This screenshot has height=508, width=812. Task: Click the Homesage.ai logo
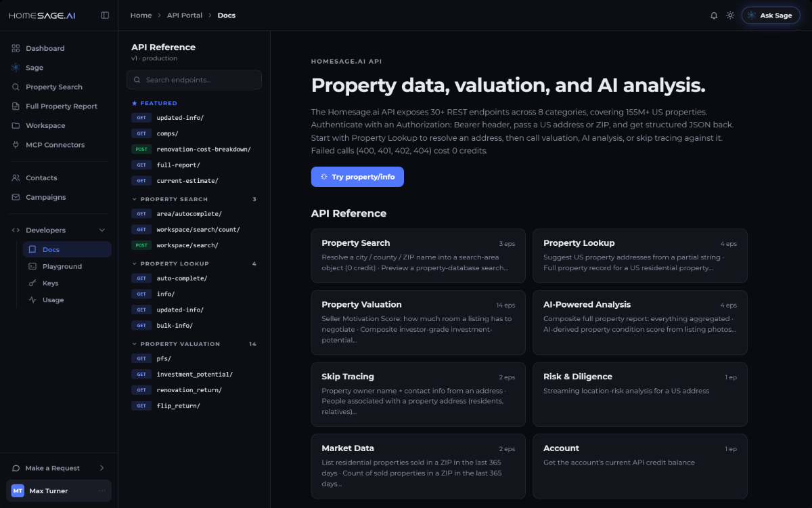click(42, 15)
